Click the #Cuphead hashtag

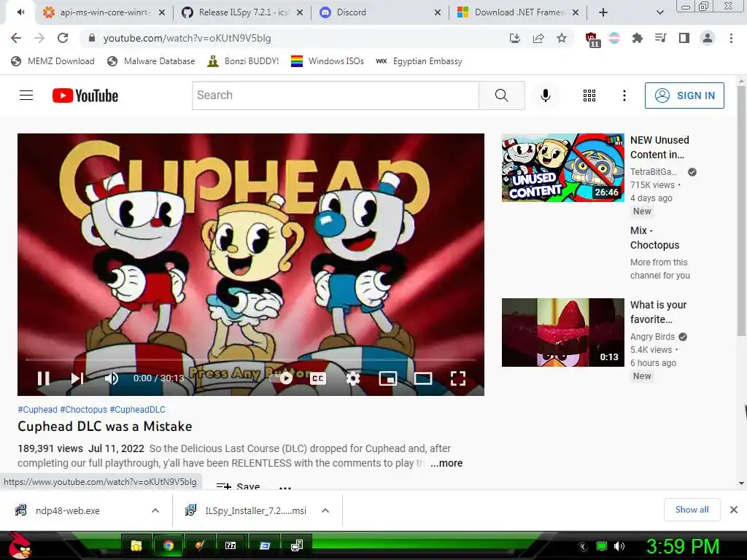37,410
